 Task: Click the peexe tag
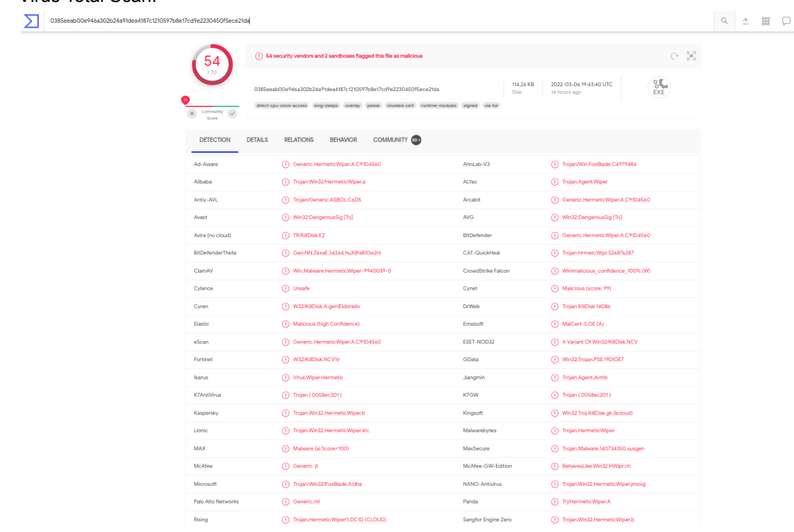(x=374, y=106)
